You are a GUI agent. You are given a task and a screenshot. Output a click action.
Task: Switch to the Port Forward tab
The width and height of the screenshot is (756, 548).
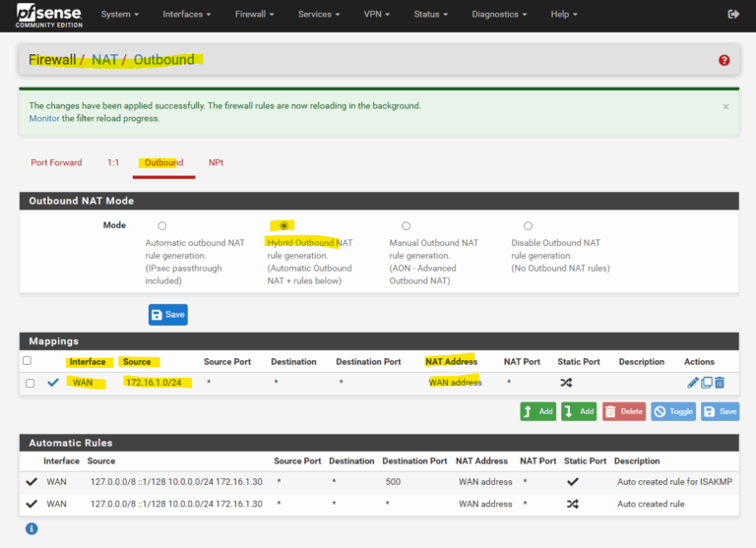click(x=56, y=162)
